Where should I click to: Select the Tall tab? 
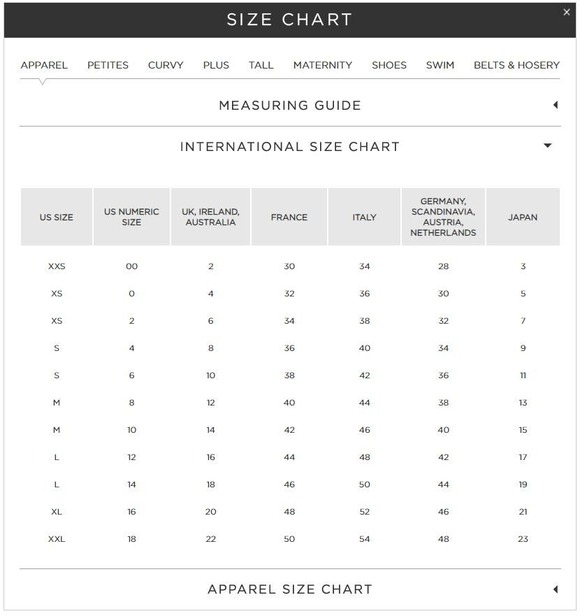pyautogui.click(x=261, y=65)
